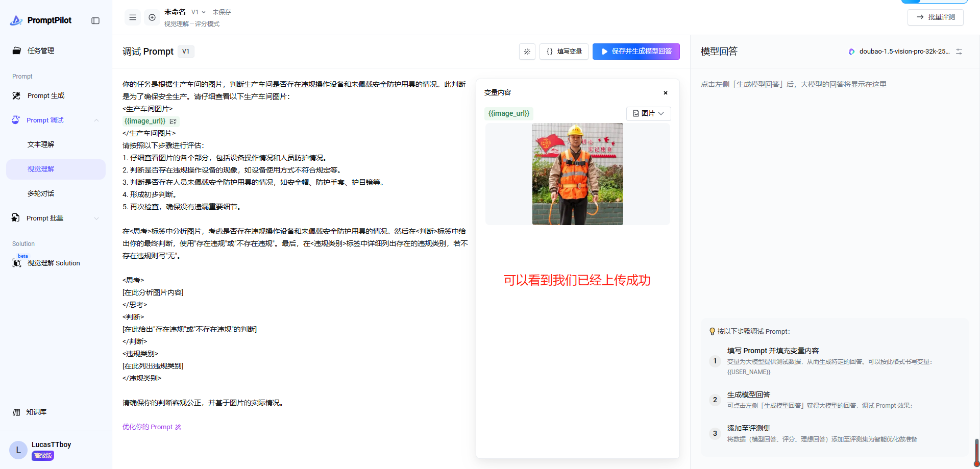This screenshot has width=980, height=469.
Task: Click the magic wand optimize icon
Action: click(x=527, y=52)
